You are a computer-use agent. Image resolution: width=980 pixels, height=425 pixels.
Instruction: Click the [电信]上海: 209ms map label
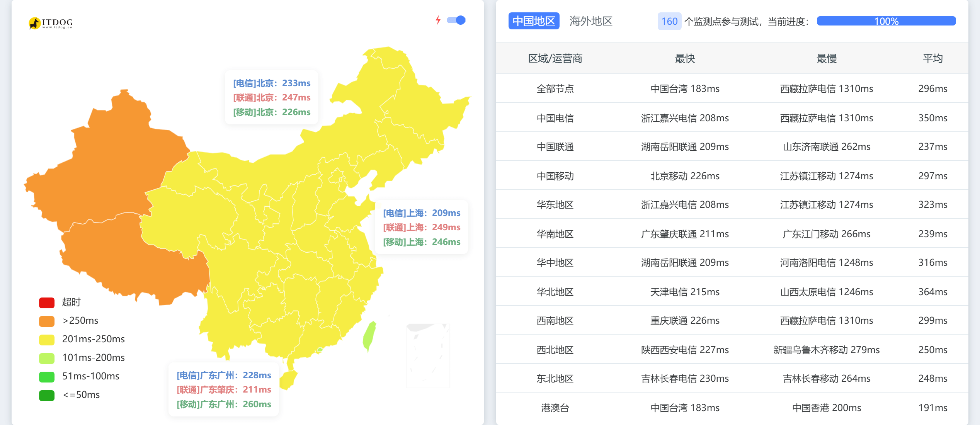(422, 213)
